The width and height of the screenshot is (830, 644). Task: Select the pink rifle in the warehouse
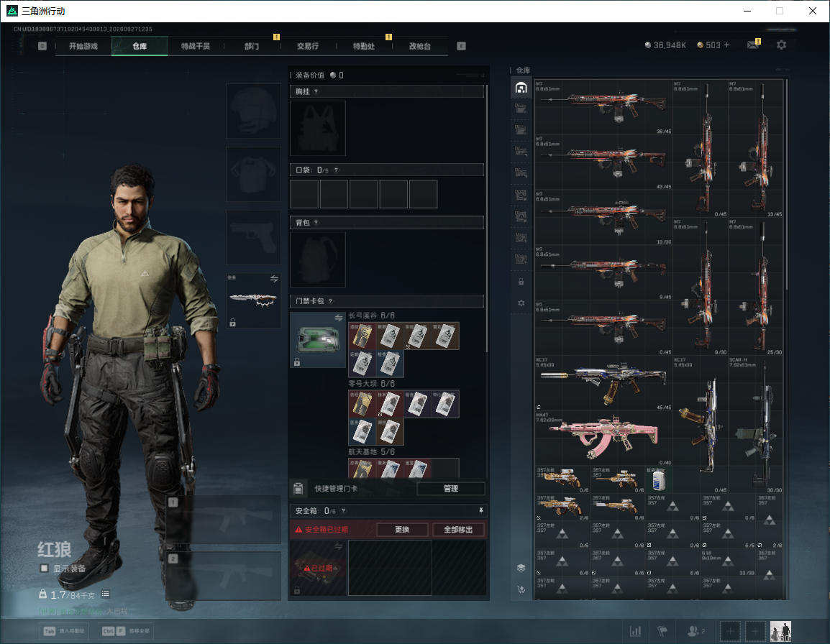[603, 438]
